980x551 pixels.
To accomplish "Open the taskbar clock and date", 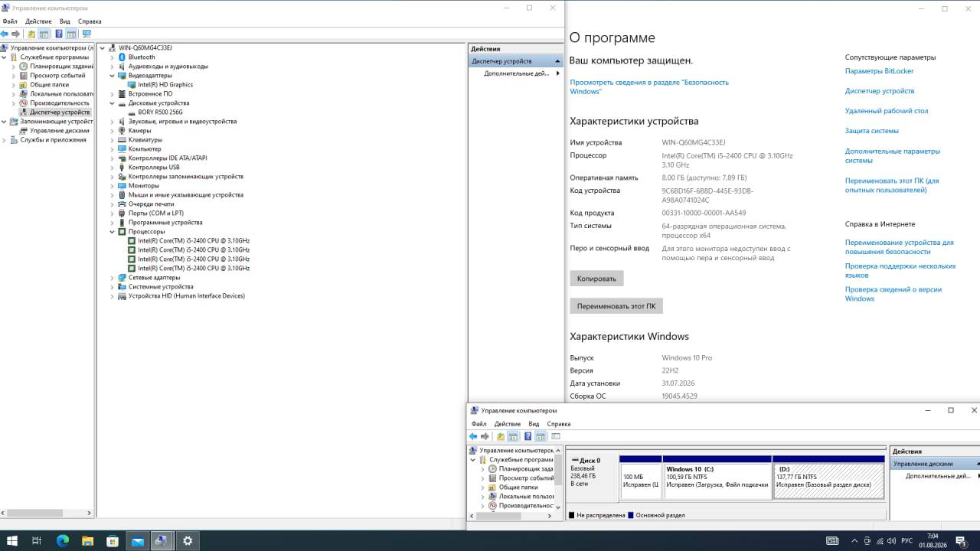I will tap(932, 541).
